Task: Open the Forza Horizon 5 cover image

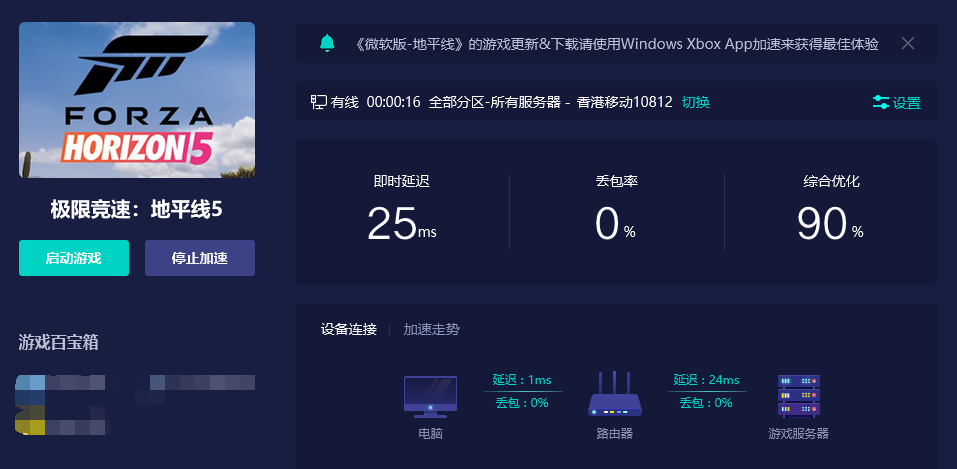Action: 137,100
